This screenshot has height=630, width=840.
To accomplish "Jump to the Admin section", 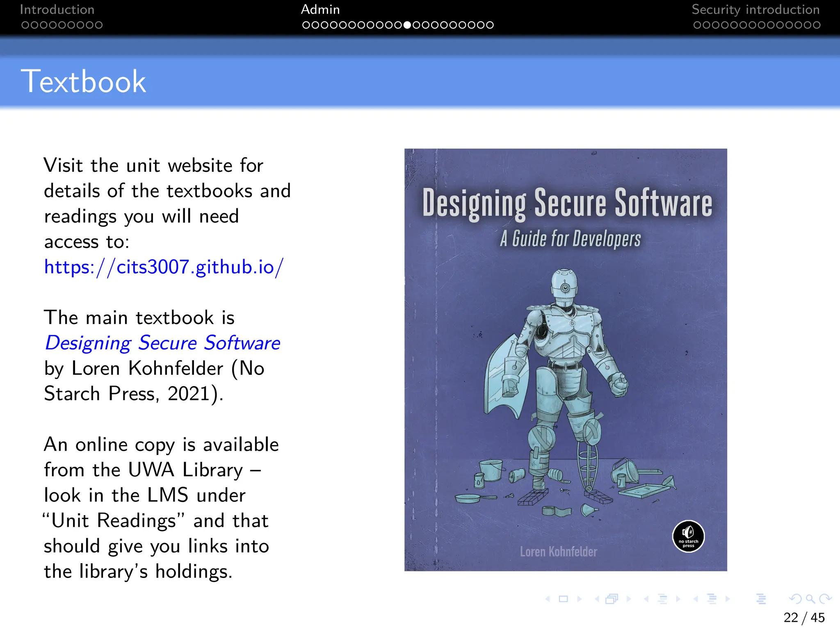I will point(320,9).
